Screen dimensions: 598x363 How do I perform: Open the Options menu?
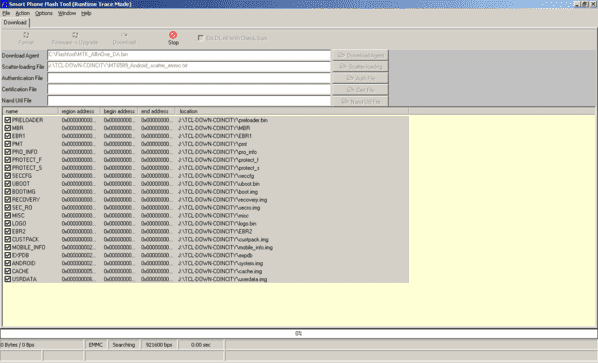click(44, 13)
